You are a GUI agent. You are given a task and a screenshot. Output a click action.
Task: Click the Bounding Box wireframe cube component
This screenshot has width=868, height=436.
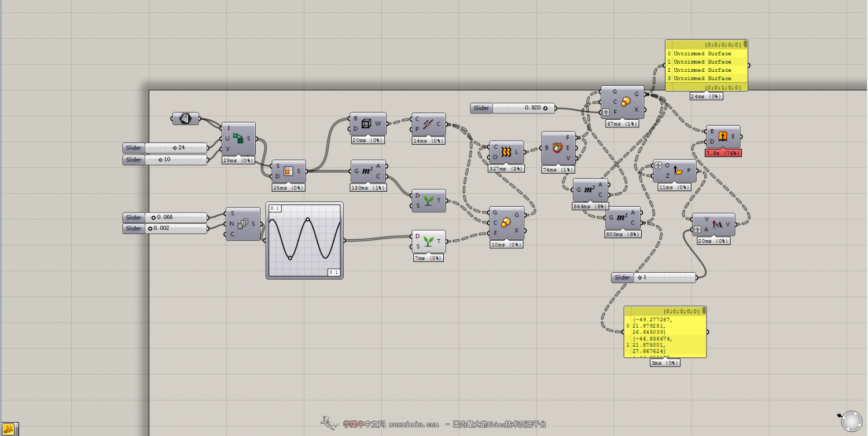point(366,123)
